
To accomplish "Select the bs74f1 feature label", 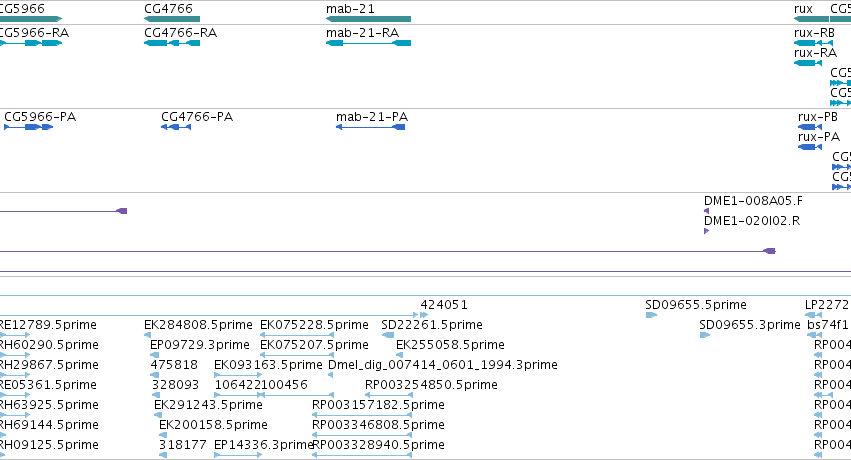I will point(828,325).
